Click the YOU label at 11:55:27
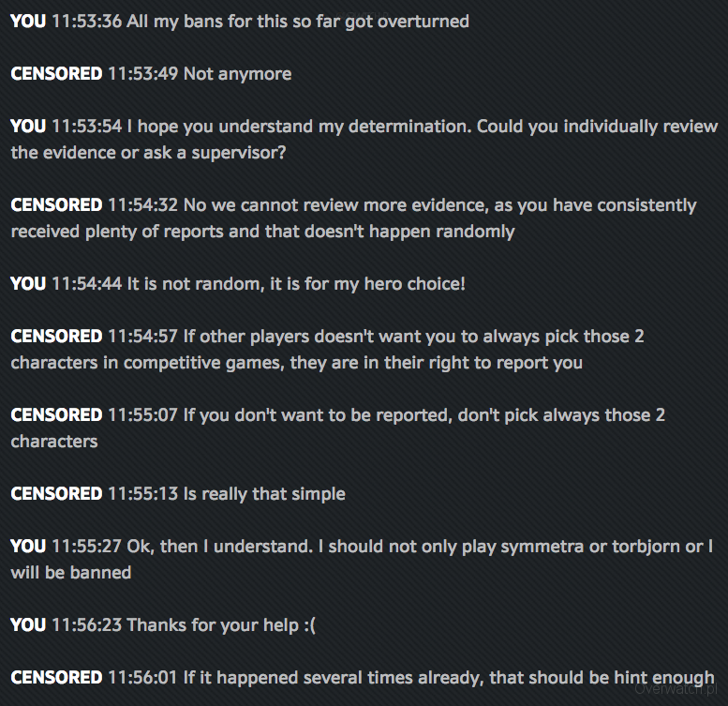 (x=28, y=546)
